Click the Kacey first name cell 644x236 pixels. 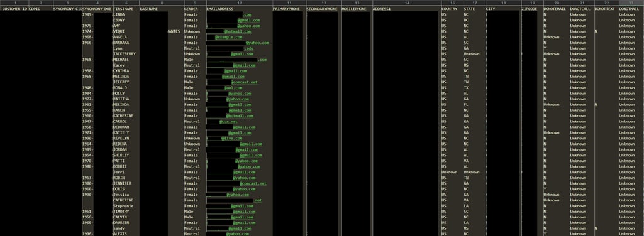[x=119, y=65]
